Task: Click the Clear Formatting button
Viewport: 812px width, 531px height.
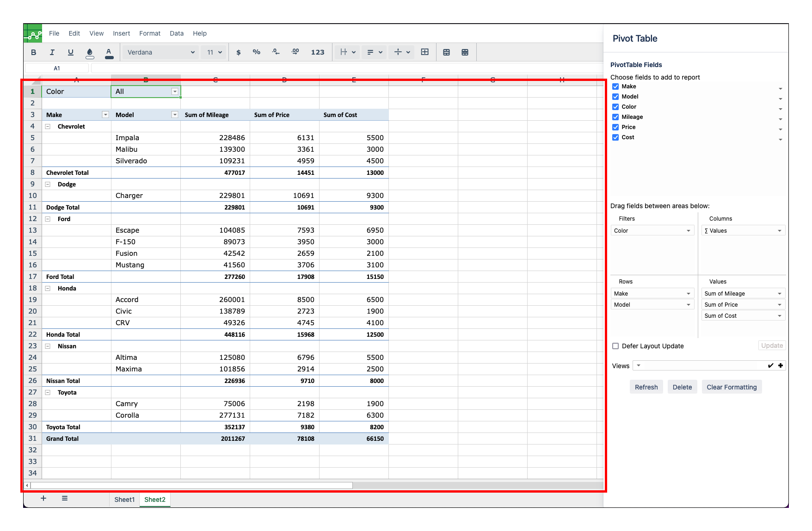Action: pyautogui.click(x=732, y=387)
